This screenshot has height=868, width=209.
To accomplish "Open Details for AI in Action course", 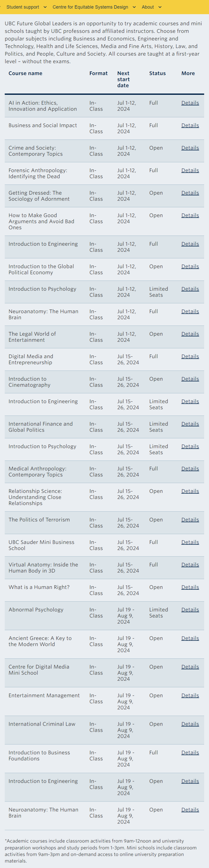I will pos(190,103).
